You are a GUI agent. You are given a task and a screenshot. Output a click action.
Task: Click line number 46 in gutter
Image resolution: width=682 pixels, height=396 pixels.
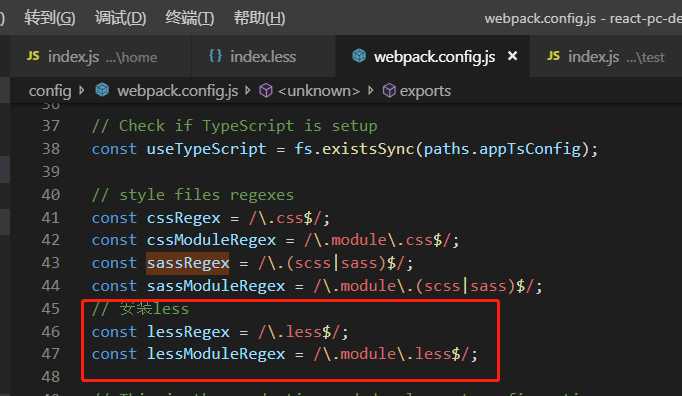point(50,332)
